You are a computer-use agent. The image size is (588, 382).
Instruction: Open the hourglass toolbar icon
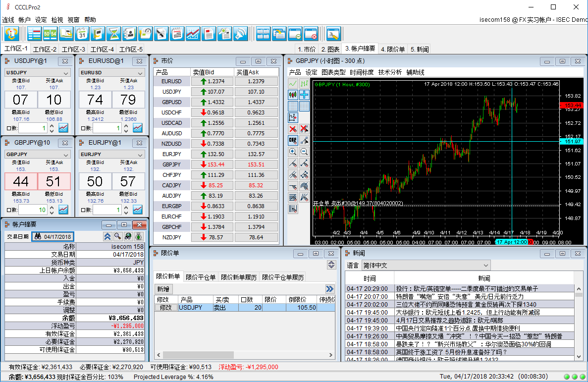pos(113,34)
